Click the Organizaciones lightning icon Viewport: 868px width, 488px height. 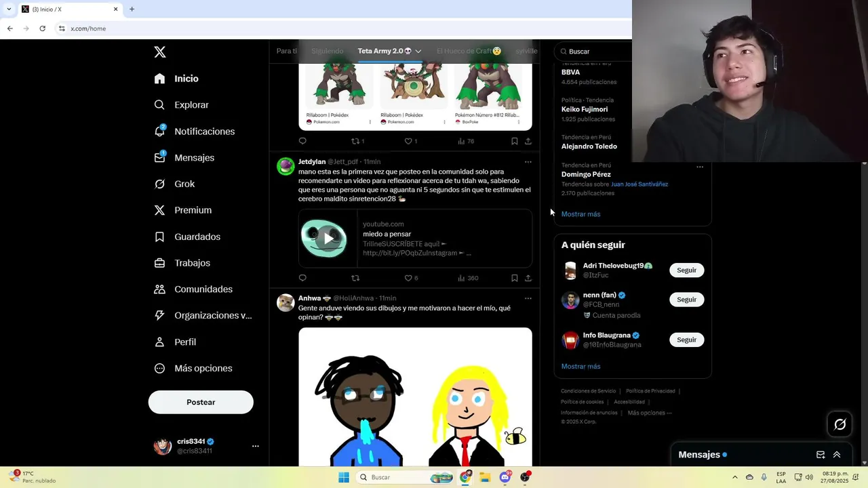(x=159, y=315)
